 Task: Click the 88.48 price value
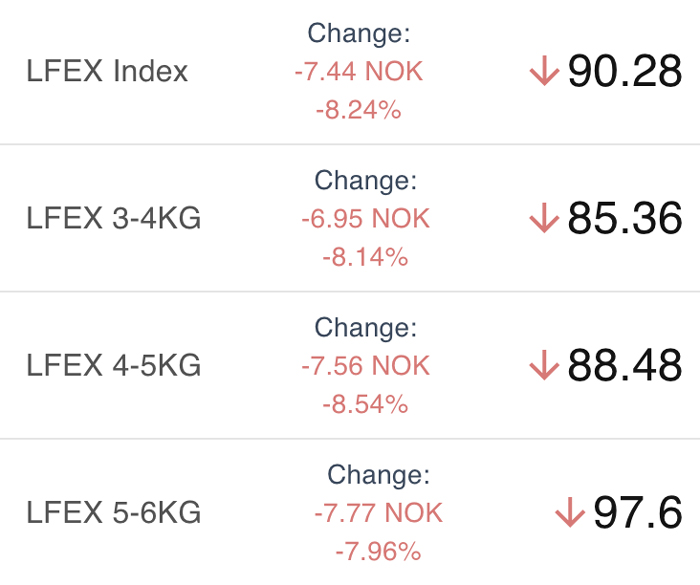(625, 365)
